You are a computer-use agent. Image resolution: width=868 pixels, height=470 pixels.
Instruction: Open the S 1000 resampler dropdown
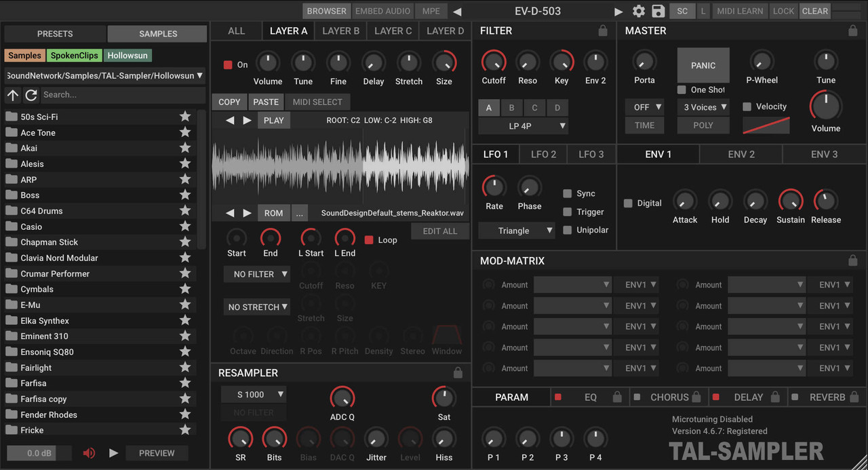254,394
